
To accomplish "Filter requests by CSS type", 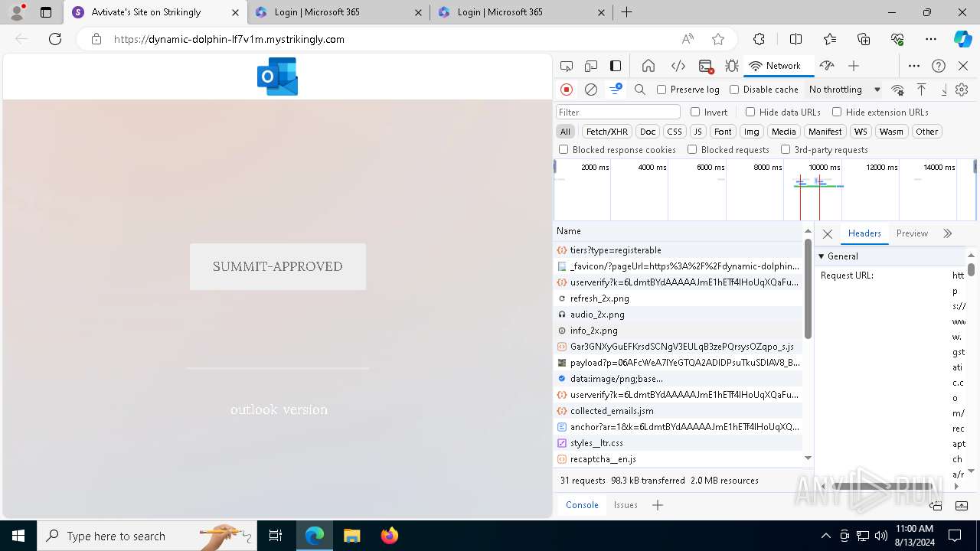I will 674,132.
